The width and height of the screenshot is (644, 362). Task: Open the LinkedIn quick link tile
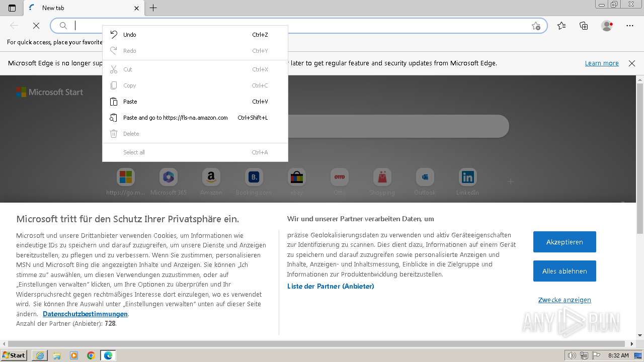[467, 182]
